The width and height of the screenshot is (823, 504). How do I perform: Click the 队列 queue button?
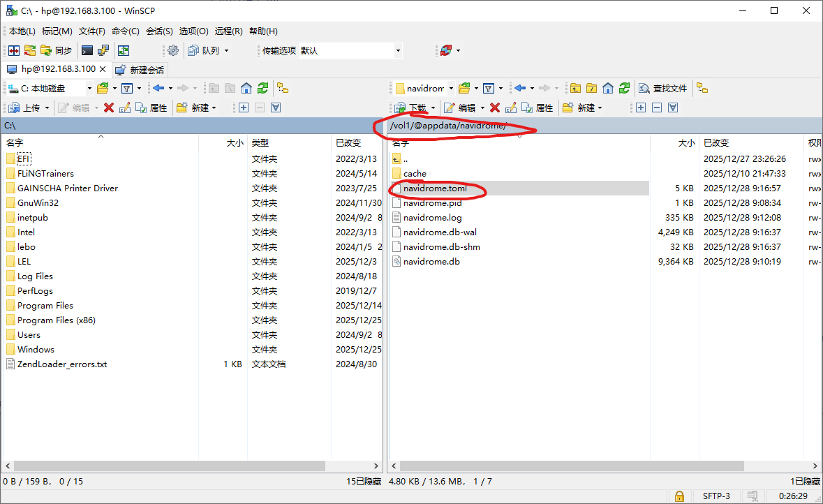pos(204,50)
